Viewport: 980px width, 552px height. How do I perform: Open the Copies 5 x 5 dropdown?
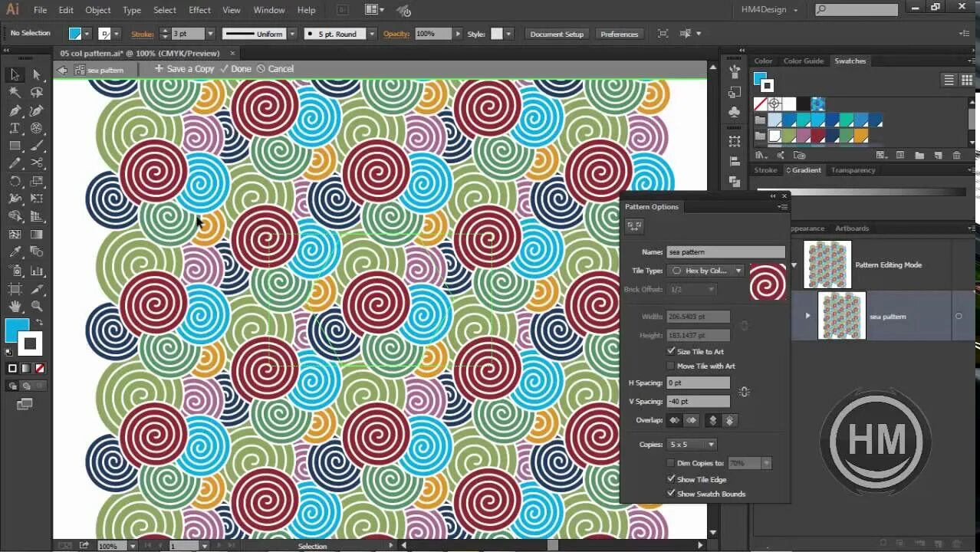coord(692,444)
